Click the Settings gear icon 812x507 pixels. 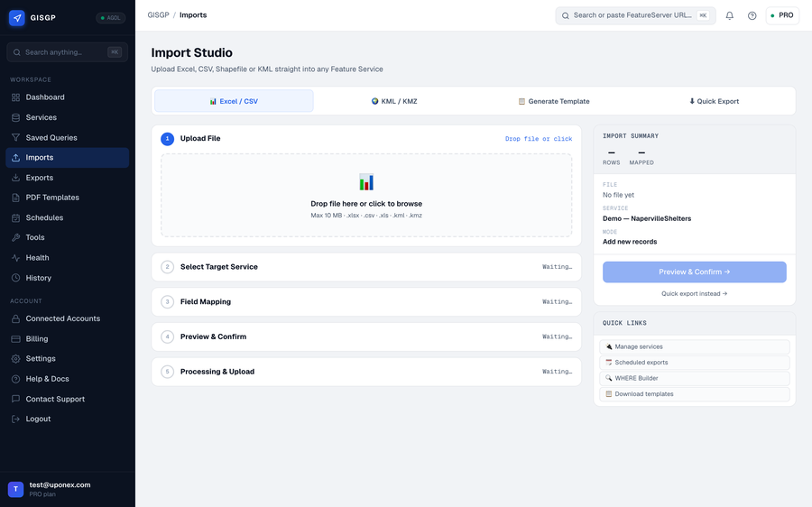click(16, 359)
